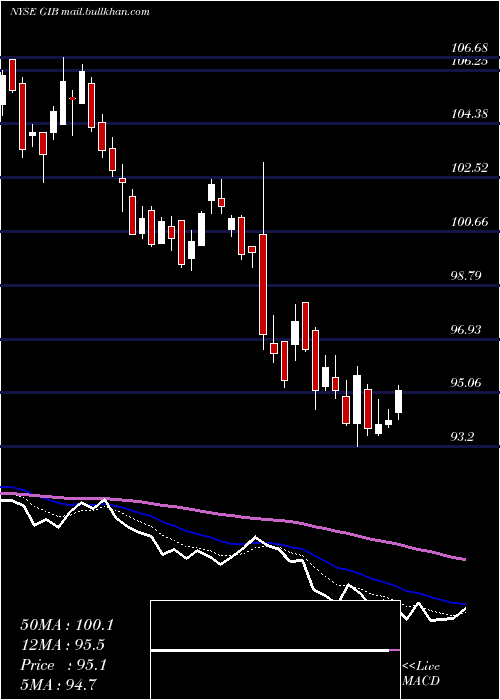This screenshot has width=500, height=700.
Task: Click the last white candlestick on the right
Action: pyautogui.click(x=399, y=401)
